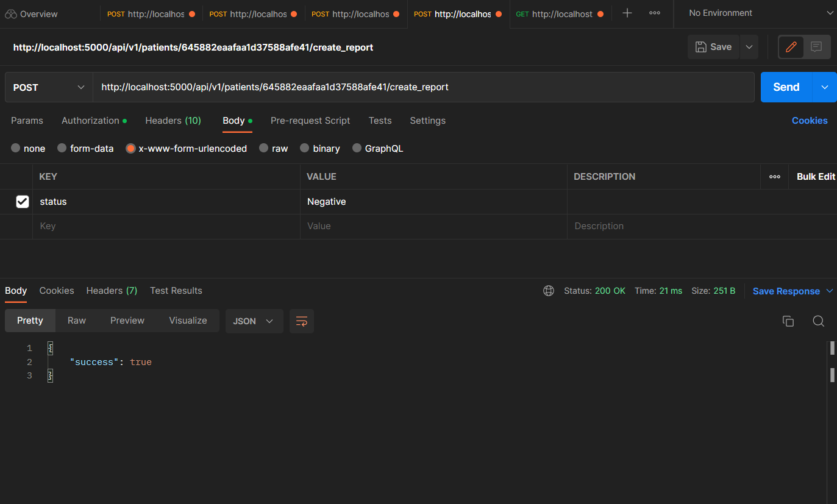The image size is (837, 504).
Task: Open the response Headers tab
Action: [111, 291]
